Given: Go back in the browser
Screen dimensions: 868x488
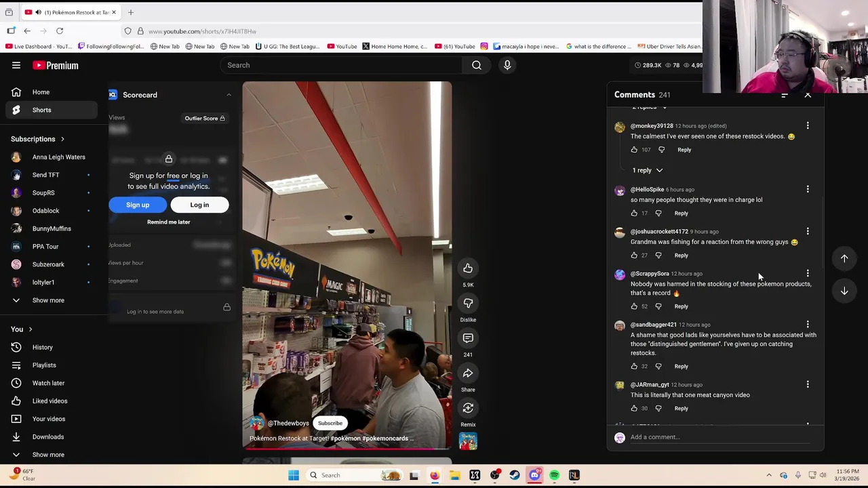Looking at the screenshot, I should 27,31.
